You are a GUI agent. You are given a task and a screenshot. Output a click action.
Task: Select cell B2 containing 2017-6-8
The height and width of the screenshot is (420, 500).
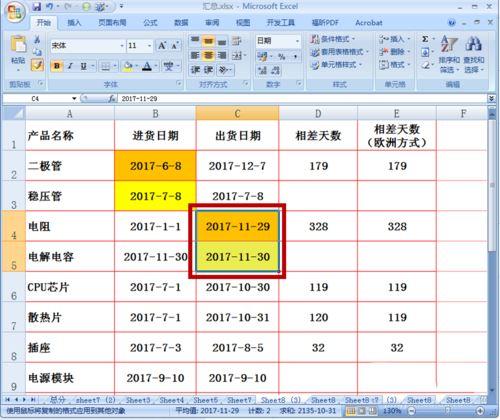pyautogui.click(x=155, y=166)
